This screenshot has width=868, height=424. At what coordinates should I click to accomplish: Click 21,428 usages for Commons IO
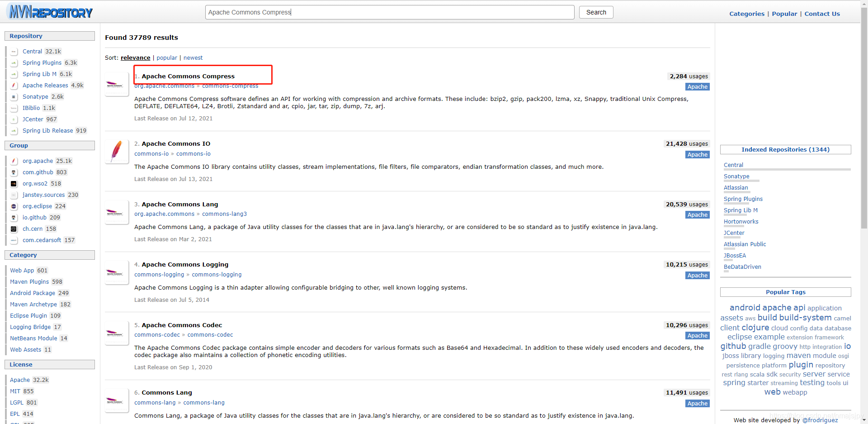click(687, 144)
